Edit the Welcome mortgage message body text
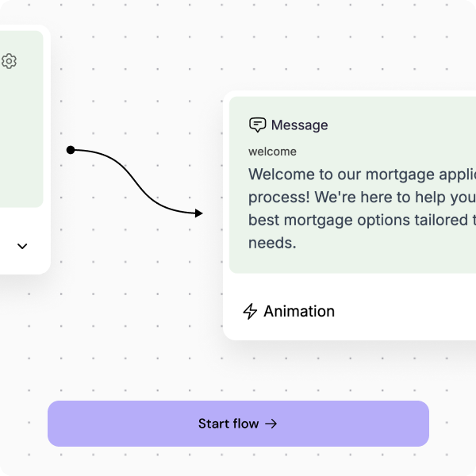The image size is (476, 476). click(x=362, y=208)
